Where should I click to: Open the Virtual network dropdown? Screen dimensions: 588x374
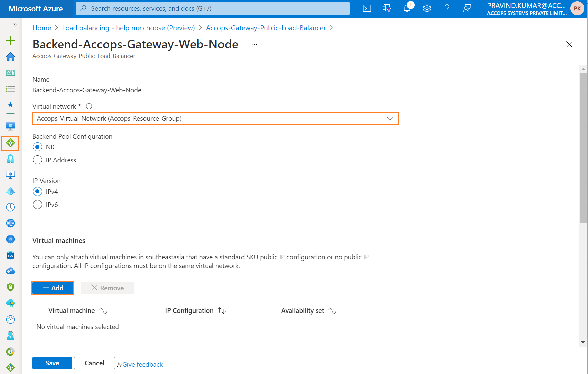[215, 118]
